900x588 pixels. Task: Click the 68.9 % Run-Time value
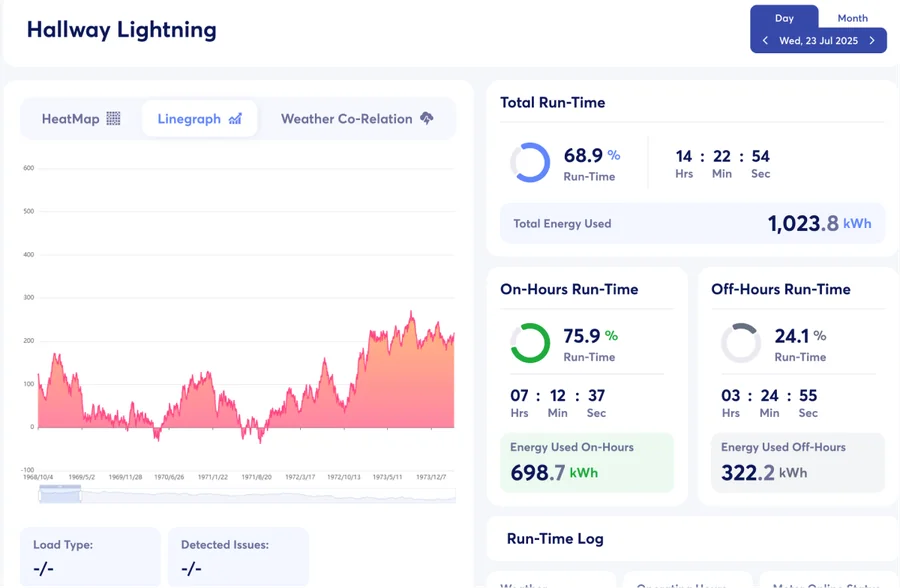pos(592,156)
